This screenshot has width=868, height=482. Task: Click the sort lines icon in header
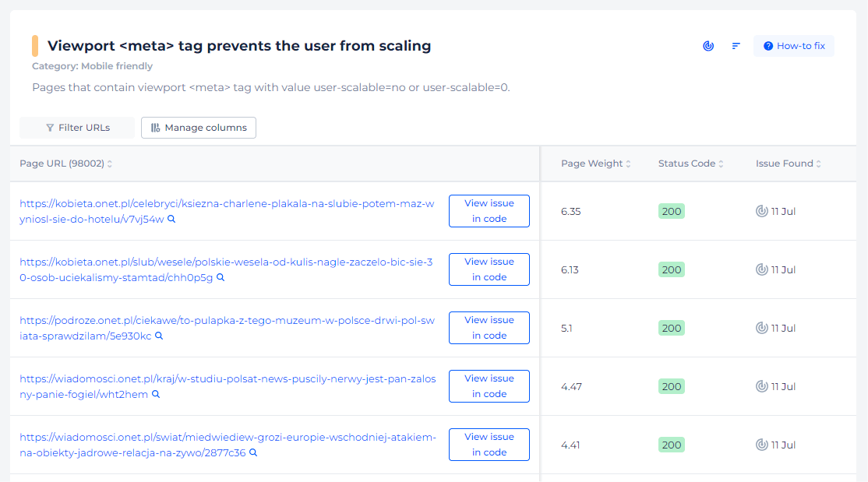coord(736,46)
